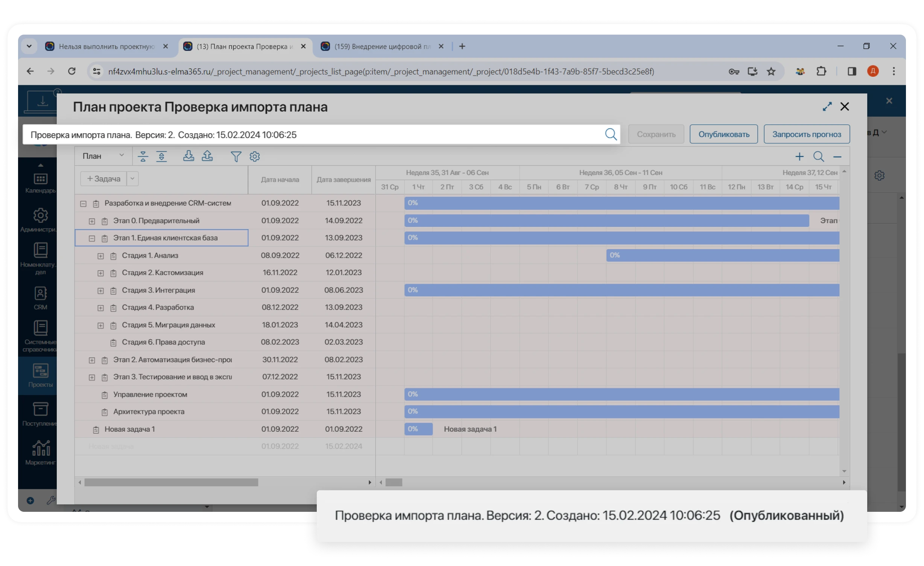The image size is (924, 566).
Task: Click the Опубликовать button
Action: [723, 134]
